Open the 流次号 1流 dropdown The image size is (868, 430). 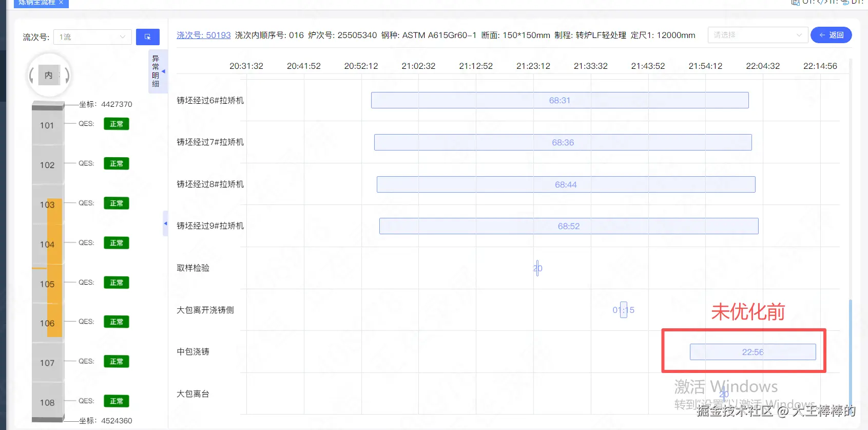click(x=92, y=37)
